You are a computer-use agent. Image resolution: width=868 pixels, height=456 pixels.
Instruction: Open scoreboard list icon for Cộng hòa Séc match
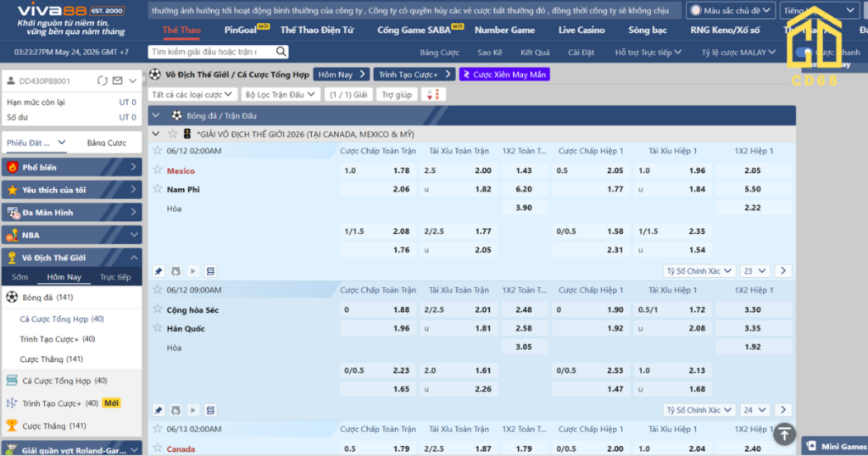point(210,410)
